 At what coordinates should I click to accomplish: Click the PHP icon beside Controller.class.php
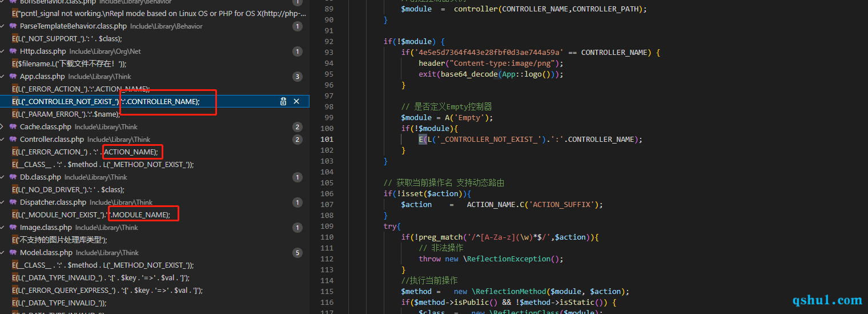[x=13, y=140]
